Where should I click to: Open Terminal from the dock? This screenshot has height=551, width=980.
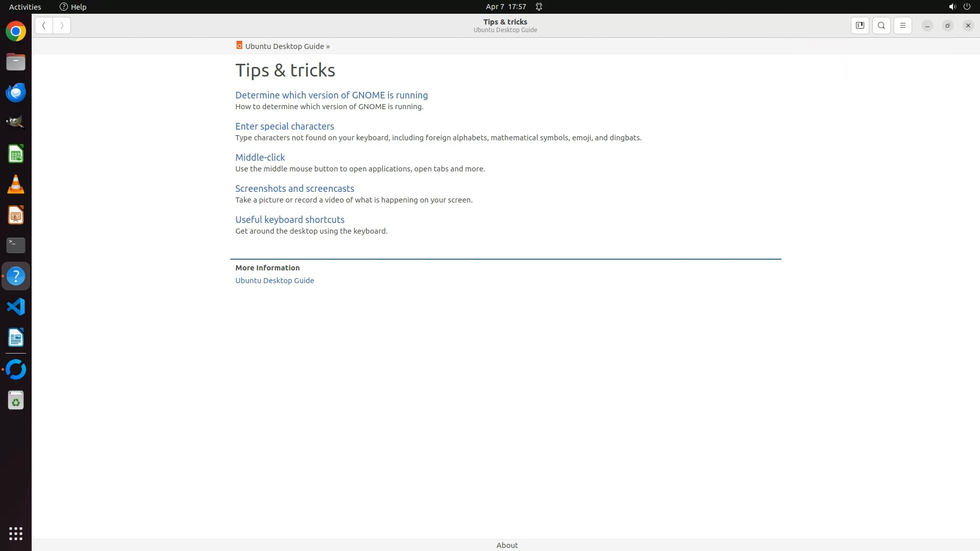coord(16,245)
